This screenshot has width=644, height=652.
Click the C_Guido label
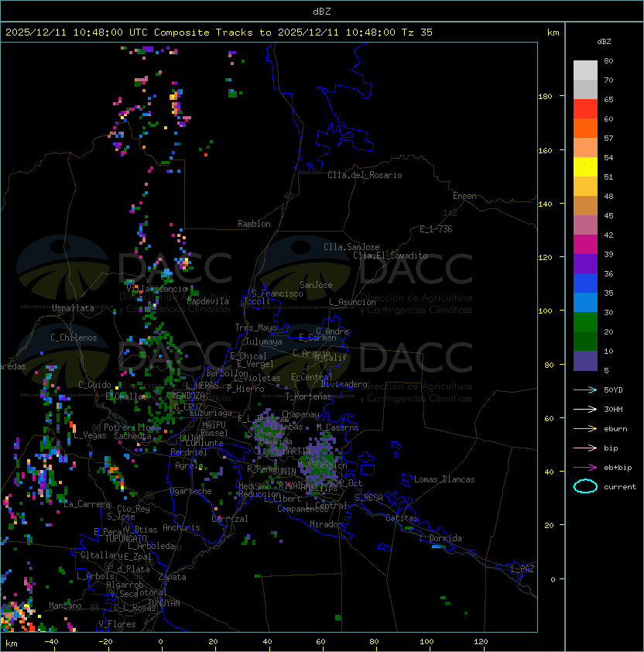[x=94, y=385]
